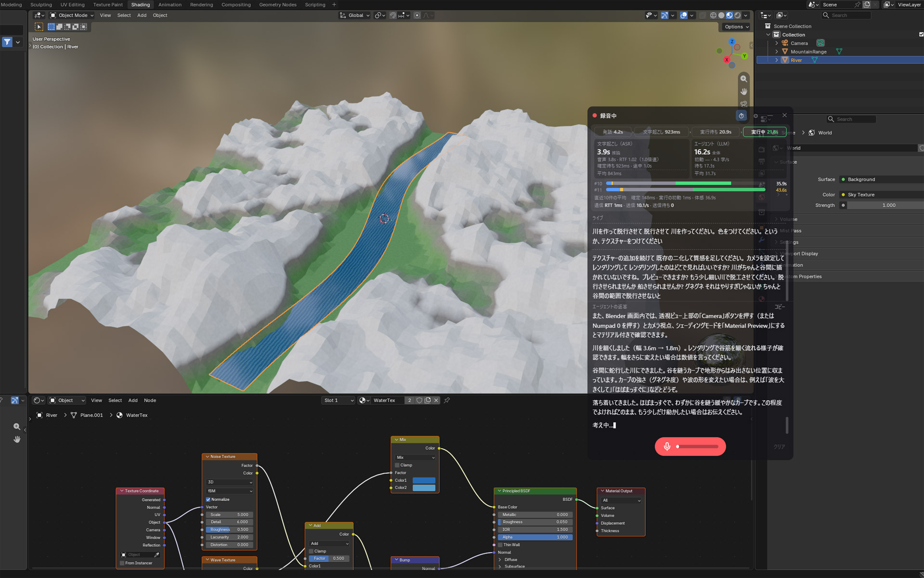Click the Z axis on navigation gizmo
Viewport: 924px width, 578px height.
(x=732, y=41)
